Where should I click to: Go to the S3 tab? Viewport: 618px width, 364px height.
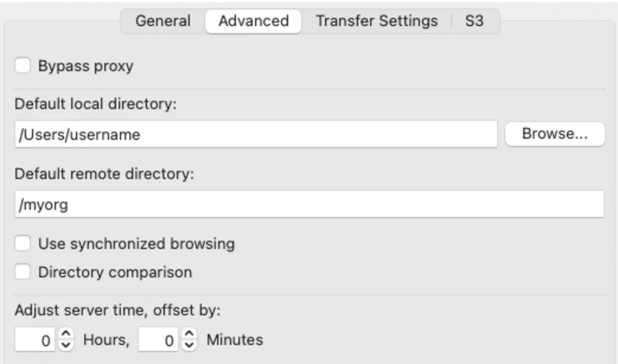[474, 21]
